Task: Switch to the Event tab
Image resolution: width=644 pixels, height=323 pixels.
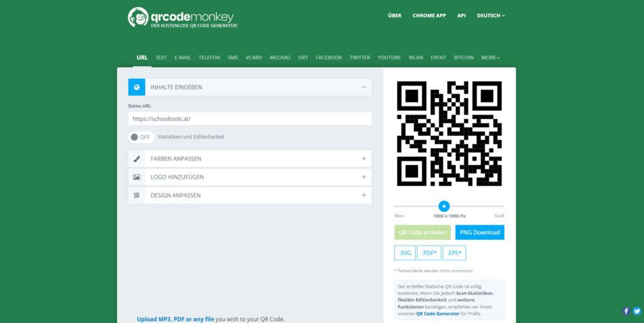Action: (x=438, y=57)
